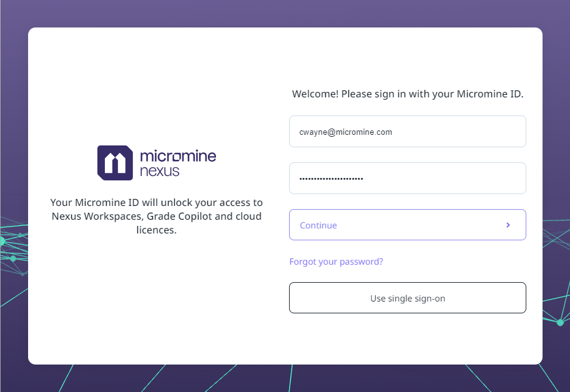Focus the masked password field
This screenshot has height=392, width=570.
(x=407, y=179)
